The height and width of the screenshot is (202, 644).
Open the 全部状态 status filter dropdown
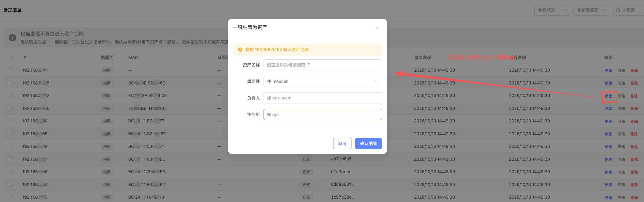pos(552,10)
